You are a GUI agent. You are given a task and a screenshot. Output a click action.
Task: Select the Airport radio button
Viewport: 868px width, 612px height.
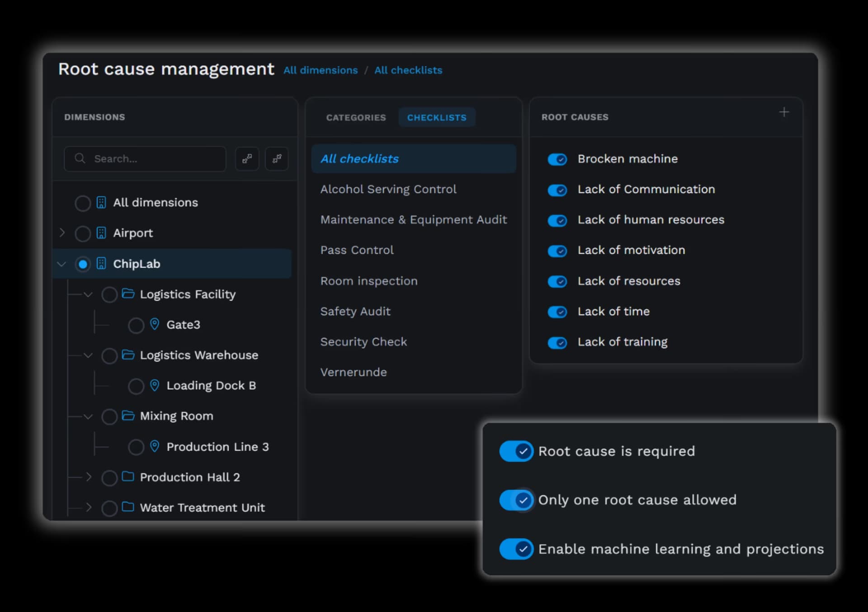click(x=83, y=234)
